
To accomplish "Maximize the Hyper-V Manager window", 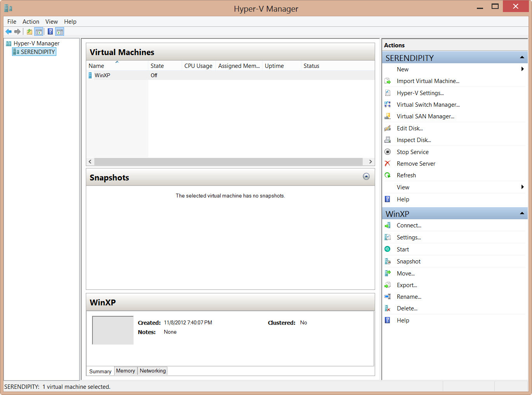I will click(x=495, y=7).
